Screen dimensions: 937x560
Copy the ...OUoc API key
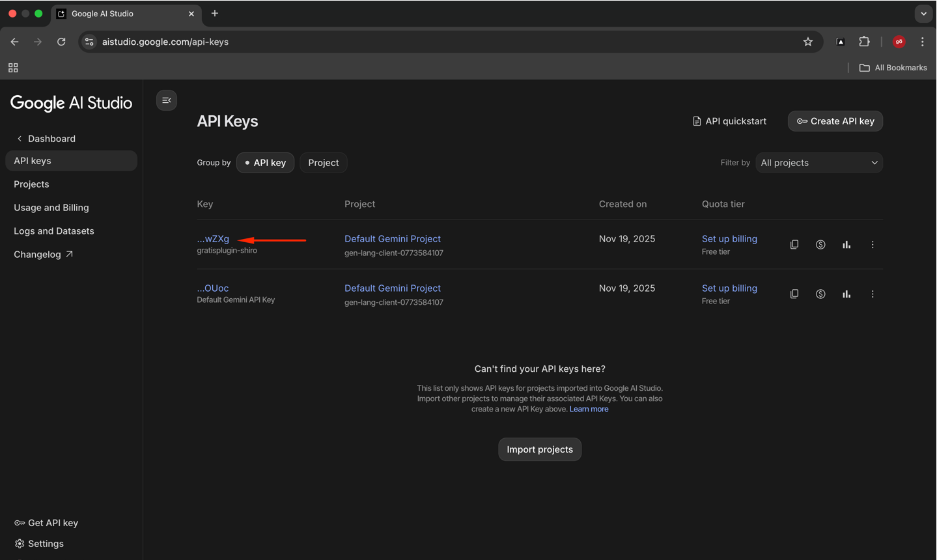click(x=794, y=294)
